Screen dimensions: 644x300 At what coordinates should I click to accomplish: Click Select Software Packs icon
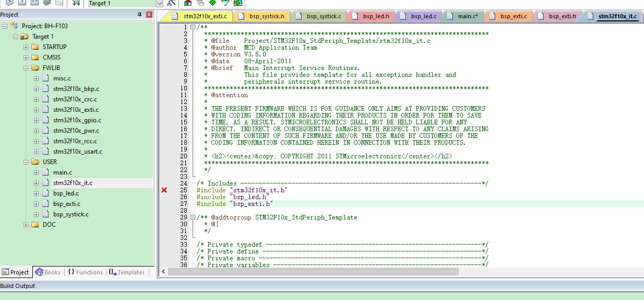(225, 3)
